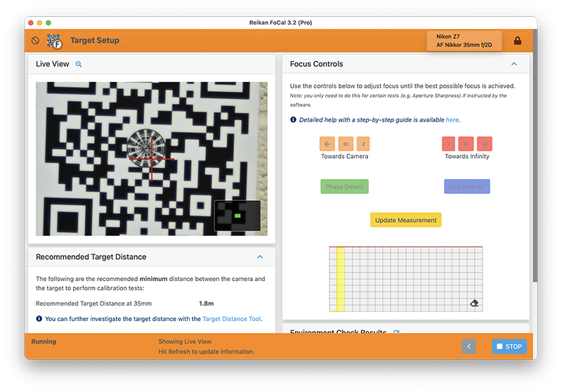The height and width of the screenshot is (392, 562).
Task: Click the live view target image
Action: click(152, 159)
